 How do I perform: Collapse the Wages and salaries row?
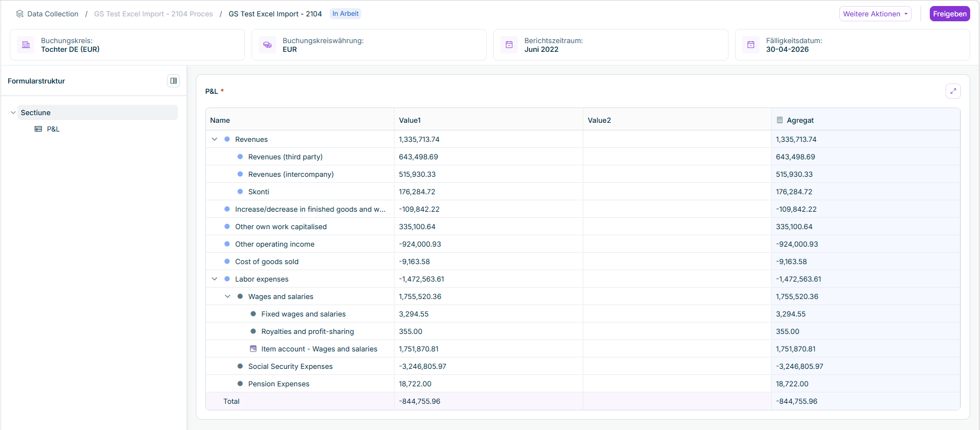[x=228, y=296]
